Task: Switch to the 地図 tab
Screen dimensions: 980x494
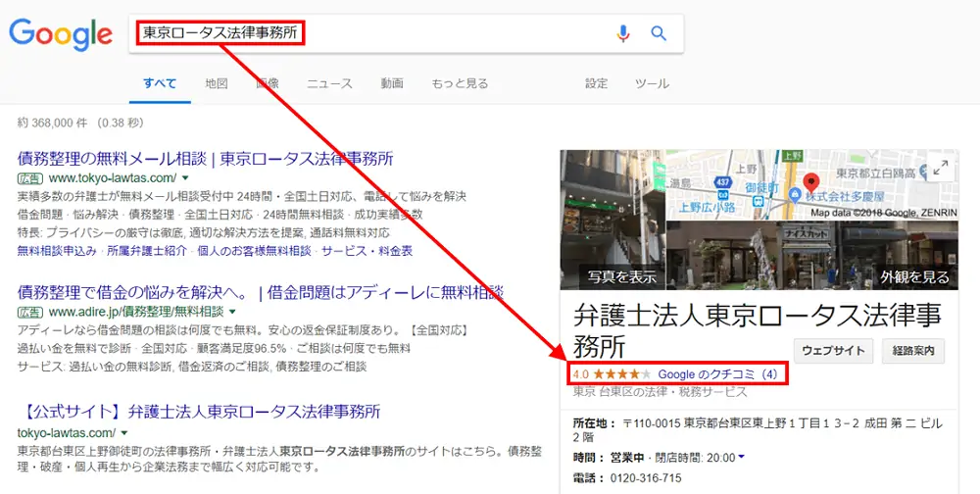Action: click(217, 83)
